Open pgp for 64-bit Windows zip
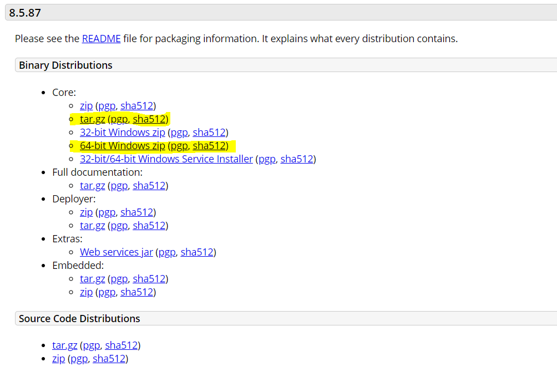Screen dimensions: 557x392 (179, 146)
